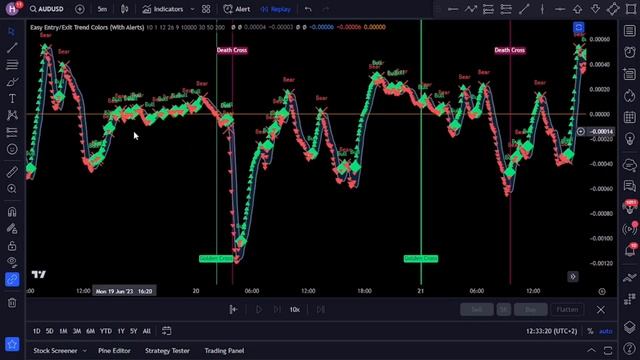The image size is (640, 360).
Task: Toggle auto scale mode
Action: pyautogui.click(x=606, y=331)
